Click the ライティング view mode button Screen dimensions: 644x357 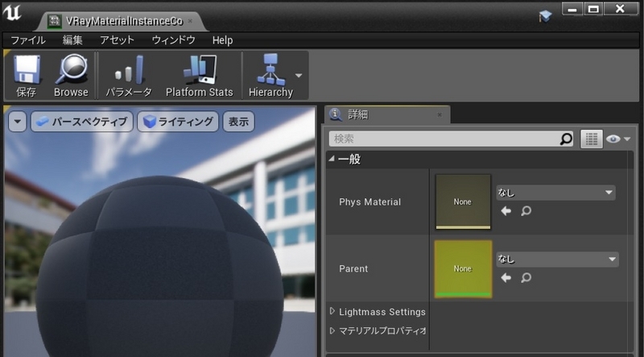coord(178,122)
